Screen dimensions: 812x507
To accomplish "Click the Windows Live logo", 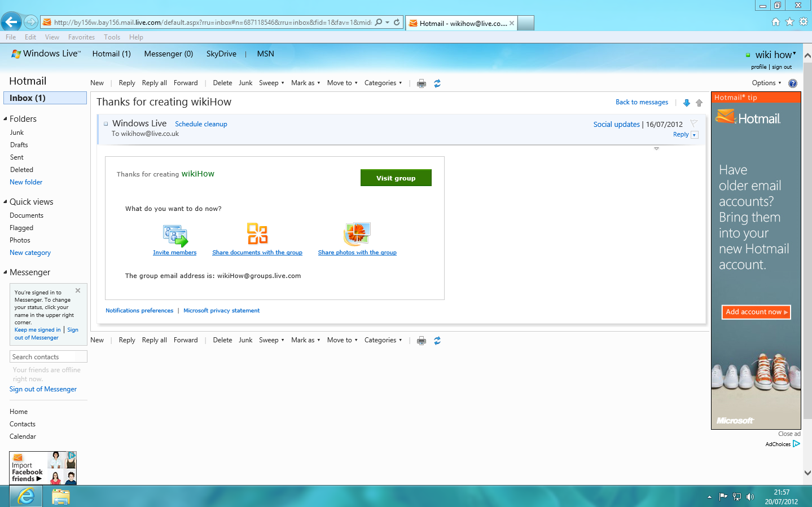I will coord(46,54).
